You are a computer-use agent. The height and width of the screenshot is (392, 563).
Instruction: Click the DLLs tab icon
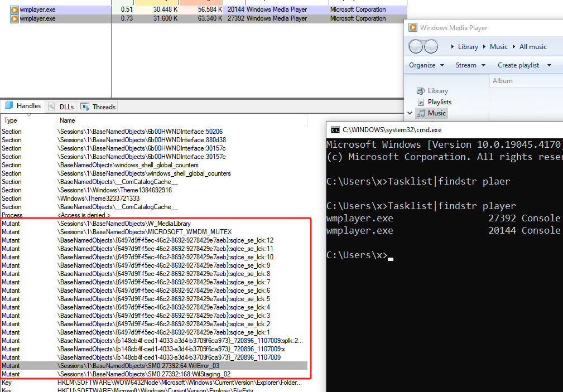click(x=52, y=107)
